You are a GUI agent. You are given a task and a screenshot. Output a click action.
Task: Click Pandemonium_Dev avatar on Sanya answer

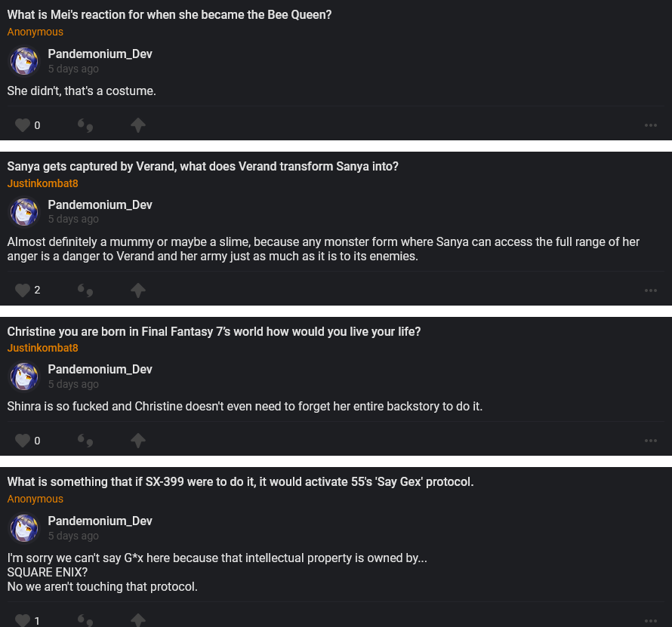coord(24,212)
